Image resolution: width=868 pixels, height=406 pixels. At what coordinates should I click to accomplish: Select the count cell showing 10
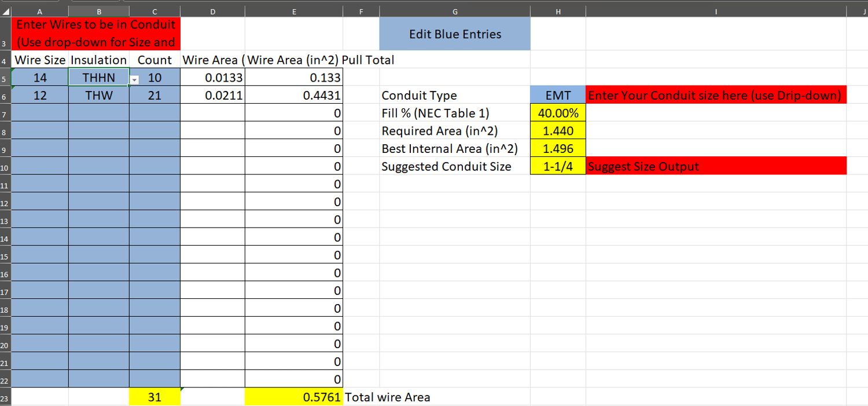click(x=155, y=78)
